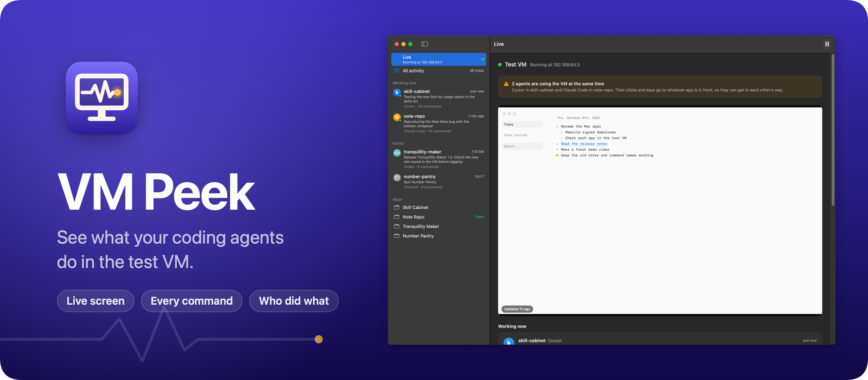Click the All activity list icon
This screenshot has height=380, width=868.
(x=396, y=71)
